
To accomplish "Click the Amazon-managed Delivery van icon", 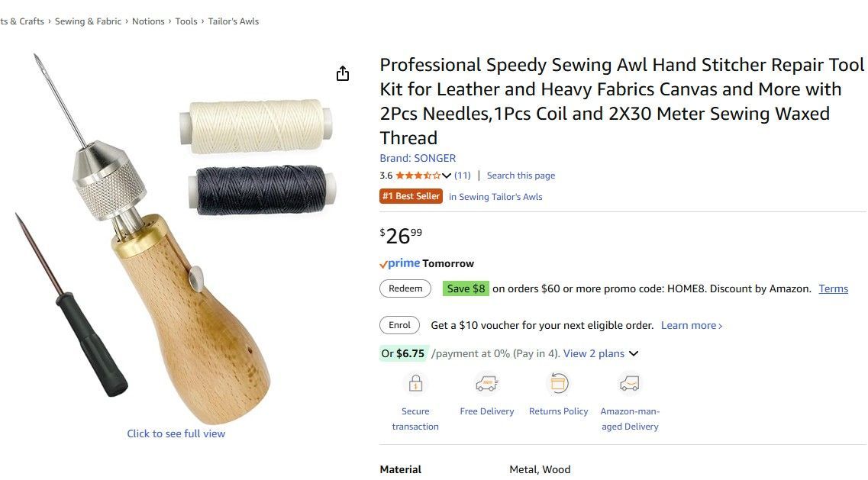I will tap(630, 383).
